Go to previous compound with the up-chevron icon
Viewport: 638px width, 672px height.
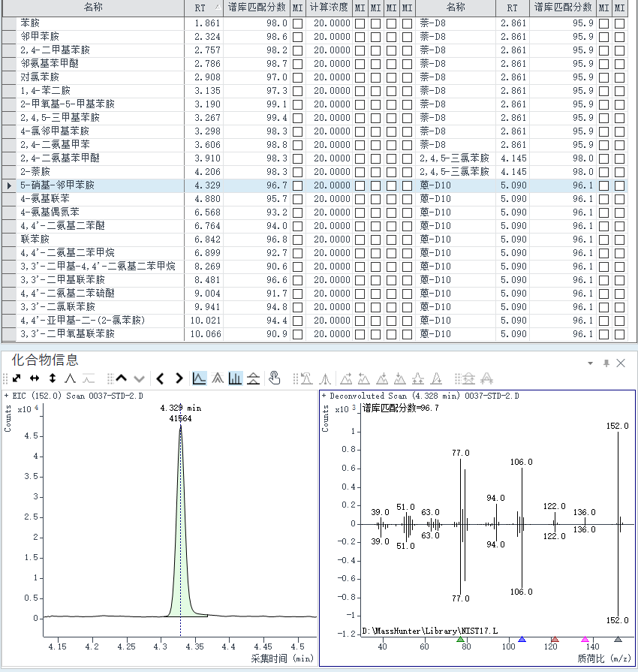pos(122,378)
